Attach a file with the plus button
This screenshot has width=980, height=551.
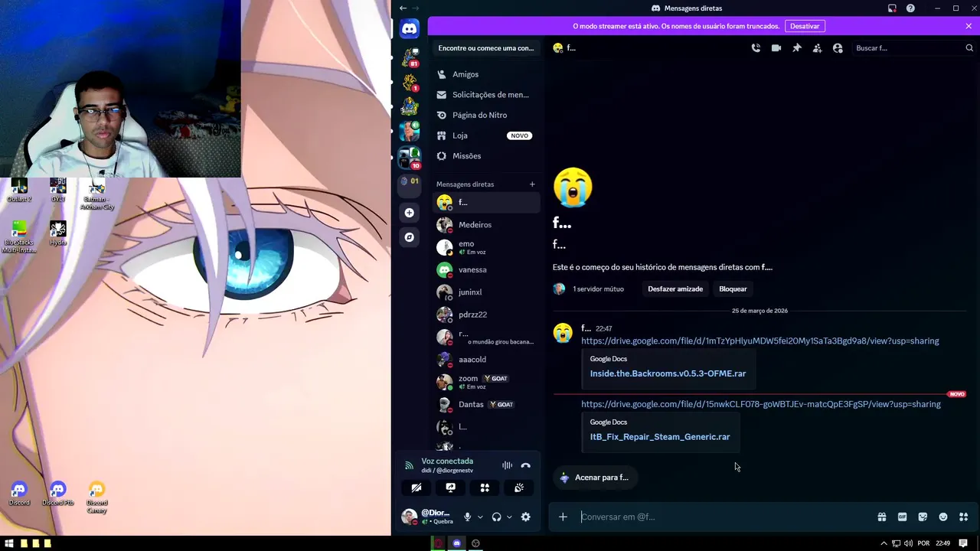tap(563, 517)
